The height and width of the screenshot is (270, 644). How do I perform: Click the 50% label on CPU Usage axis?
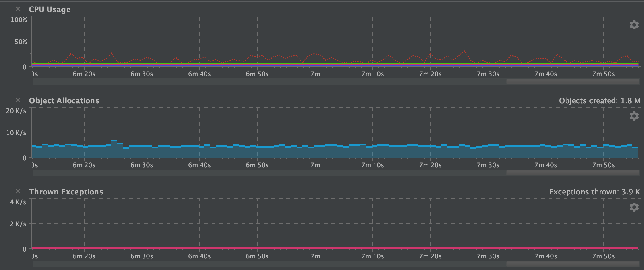21,42
